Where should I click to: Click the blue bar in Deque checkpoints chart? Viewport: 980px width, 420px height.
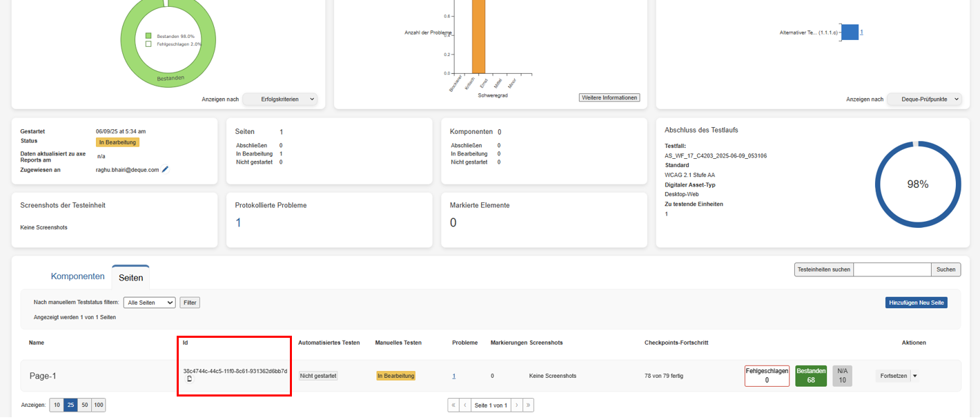(850, 32)
